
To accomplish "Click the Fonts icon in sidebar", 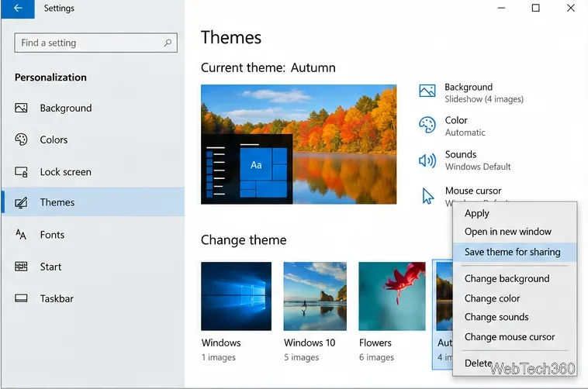I will coord(21,235).
